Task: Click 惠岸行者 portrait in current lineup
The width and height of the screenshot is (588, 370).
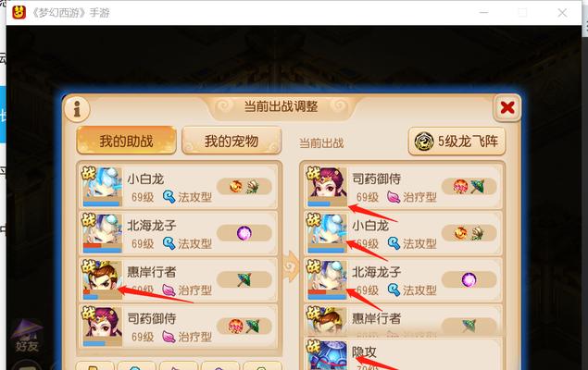Action: [327, 320]
